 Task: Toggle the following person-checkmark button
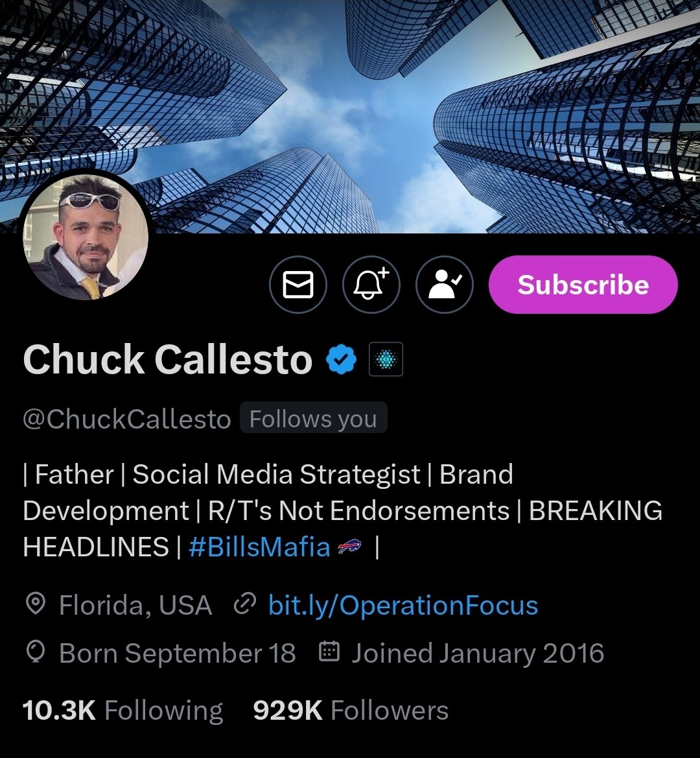445,284
